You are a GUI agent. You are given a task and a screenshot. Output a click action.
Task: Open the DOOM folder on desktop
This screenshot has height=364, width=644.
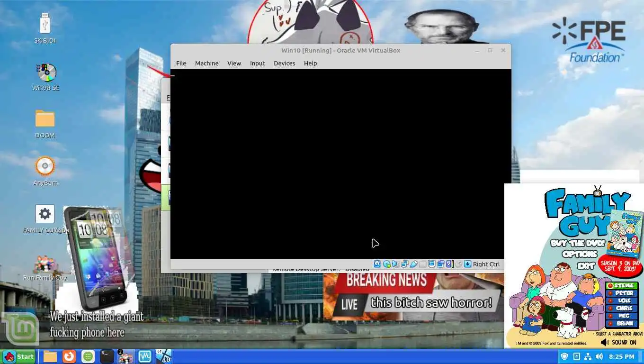pyautogui.click(x=45, y=118)
